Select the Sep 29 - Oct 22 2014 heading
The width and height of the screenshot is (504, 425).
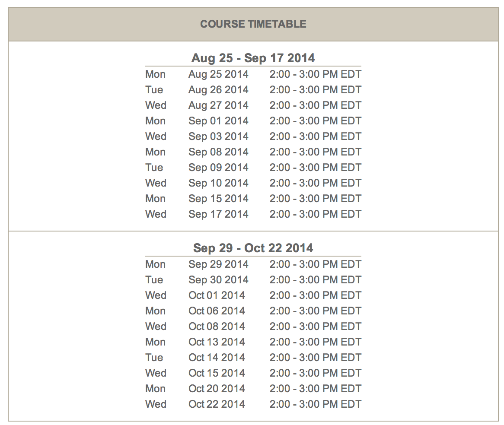[253, 248]
